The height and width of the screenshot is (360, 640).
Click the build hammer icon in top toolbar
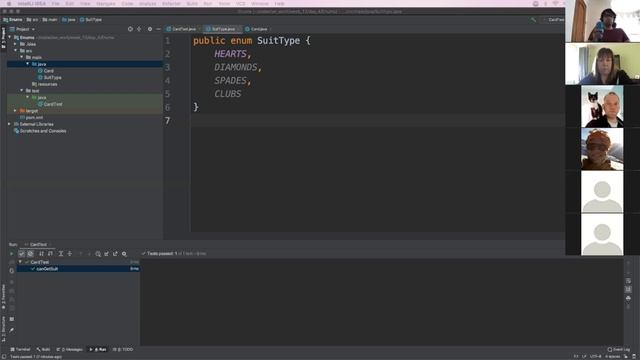click(x=533, y=20)
